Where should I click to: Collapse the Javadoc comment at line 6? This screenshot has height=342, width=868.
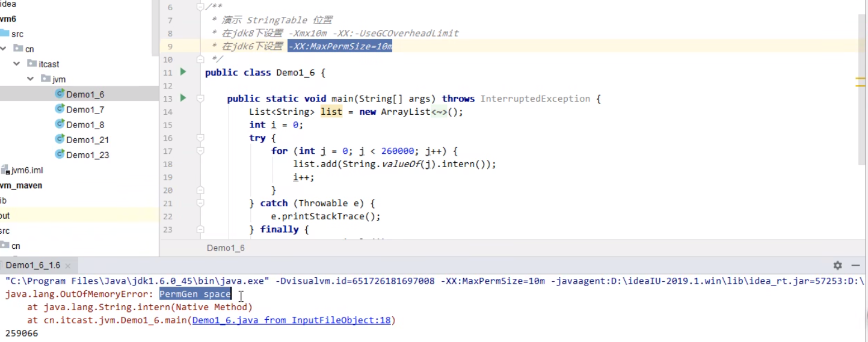pyautogui.click(x=201, y=7)
